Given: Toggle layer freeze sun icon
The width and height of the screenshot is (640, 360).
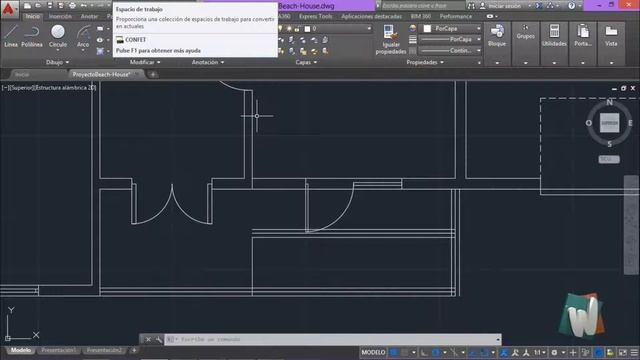Looking at the screenshot, I should 289,29.
